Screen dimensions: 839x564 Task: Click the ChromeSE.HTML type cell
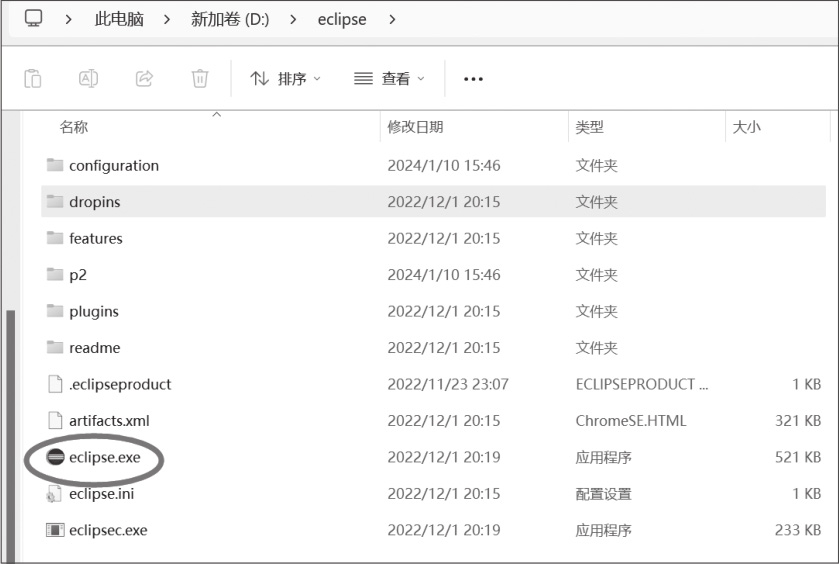[631, 421]
